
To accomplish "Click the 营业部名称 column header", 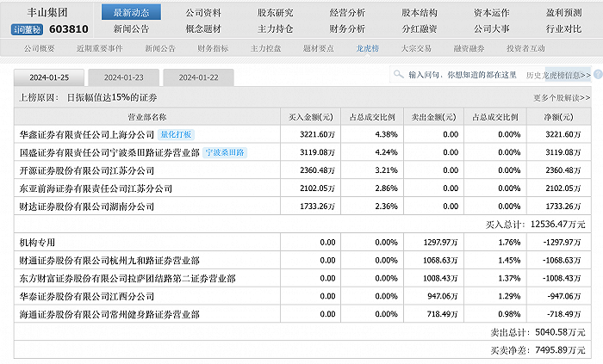I will [x=147, y=117].
